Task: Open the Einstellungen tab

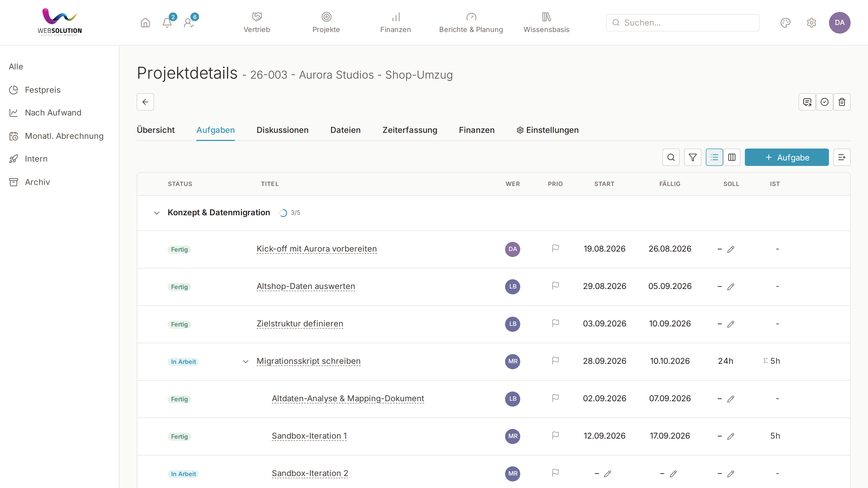Action: pos(548,130)
